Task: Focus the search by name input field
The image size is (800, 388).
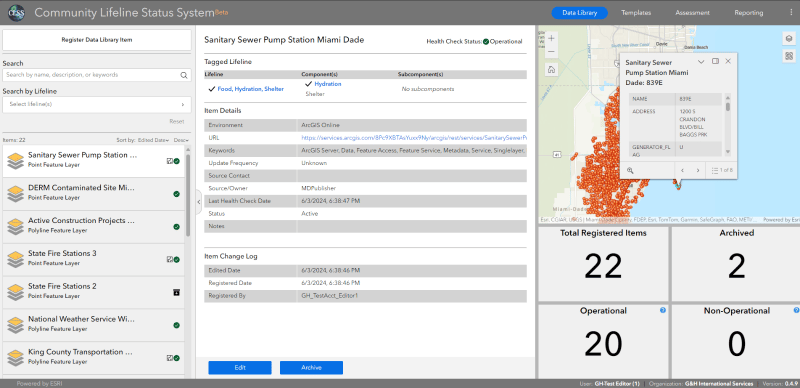Action: (92, 75)
